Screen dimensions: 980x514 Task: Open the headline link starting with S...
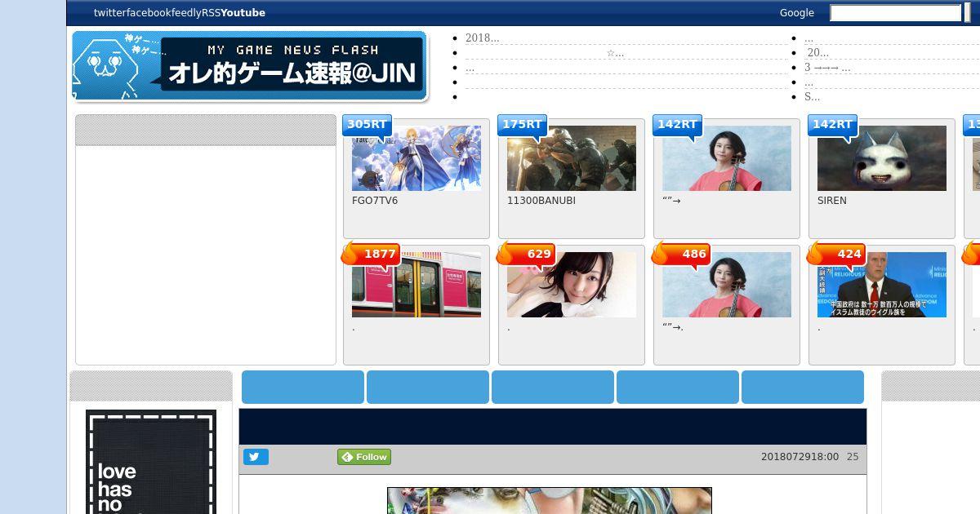[x=812, y=97]
